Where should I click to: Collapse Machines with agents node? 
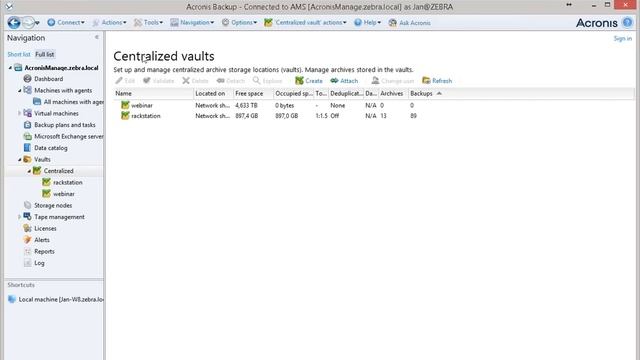[20, 91]
